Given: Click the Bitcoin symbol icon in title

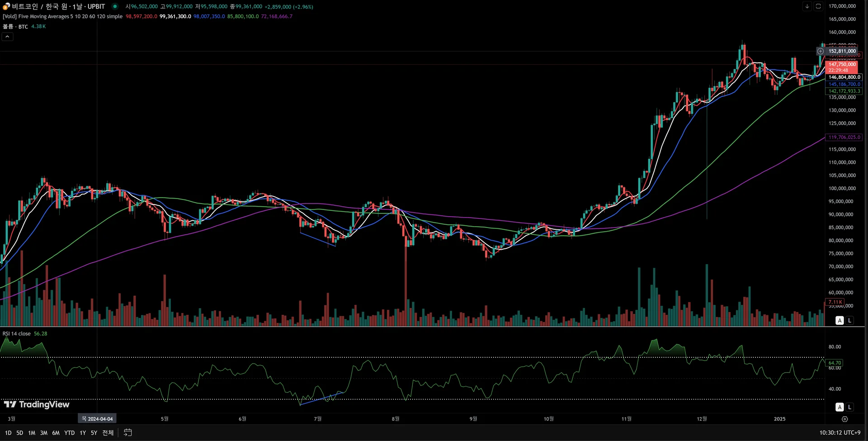Looking at the screenshot, I should pyautogui.click(x=6, y=6).
